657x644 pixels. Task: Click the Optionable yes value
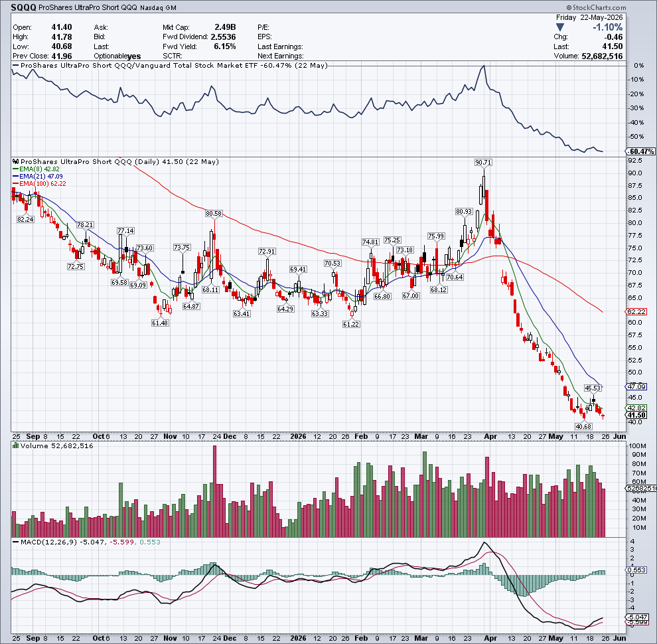134,56
